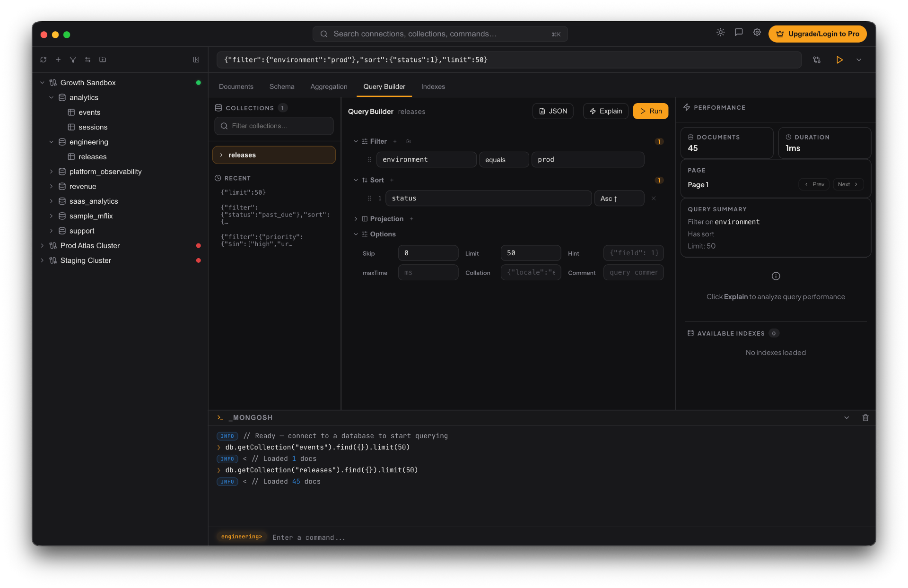This screenshot has height=588, width=908.
Task: Refresh connections in the sidebar
Action: tap(44, 60)
